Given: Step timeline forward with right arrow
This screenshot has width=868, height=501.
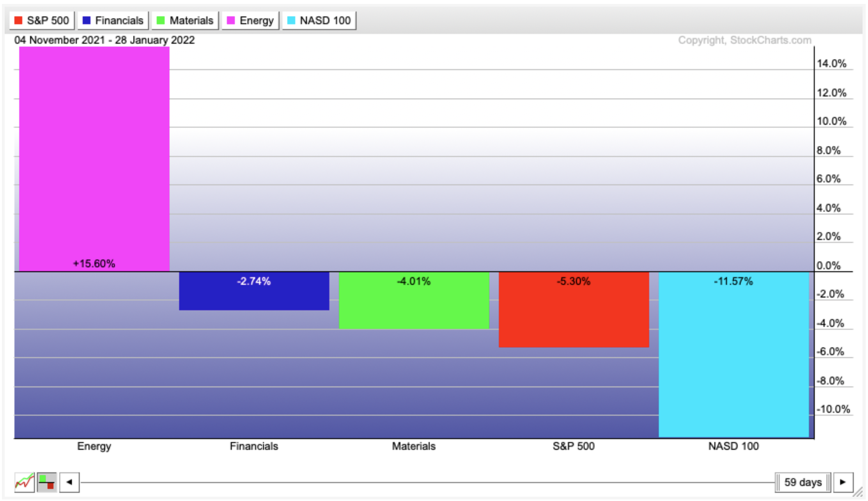Looking at the screenshot, I should point(843,482).
